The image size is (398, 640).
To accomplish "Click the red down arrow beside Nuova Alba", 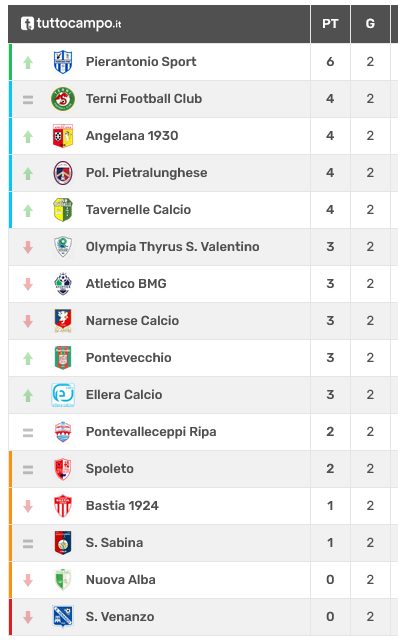I will pos(28,580).
